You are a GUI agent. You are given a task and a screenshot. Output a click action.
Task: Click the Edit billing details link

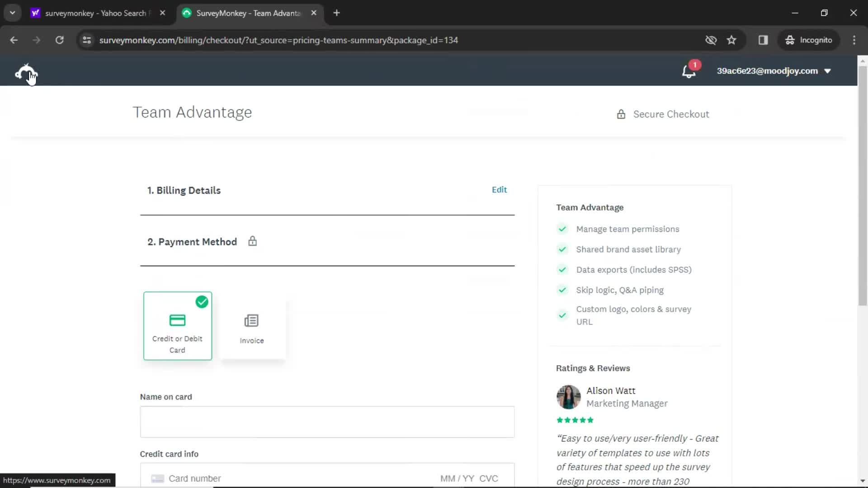coord(500,189)
